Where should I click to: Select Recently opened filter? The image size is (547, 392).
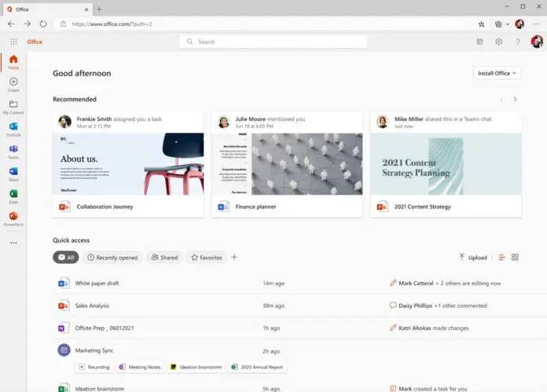pos(112,258)
